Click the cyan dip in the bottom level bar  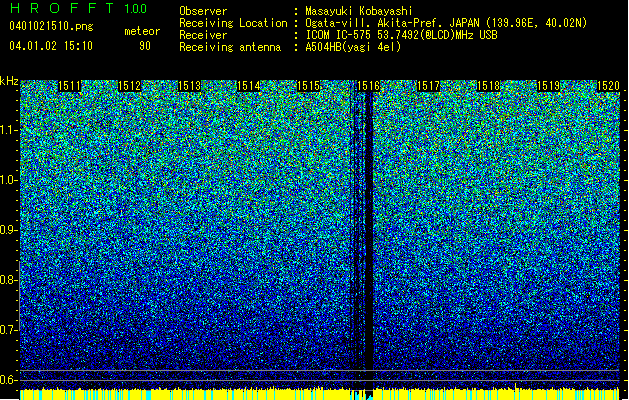point(362,396)
